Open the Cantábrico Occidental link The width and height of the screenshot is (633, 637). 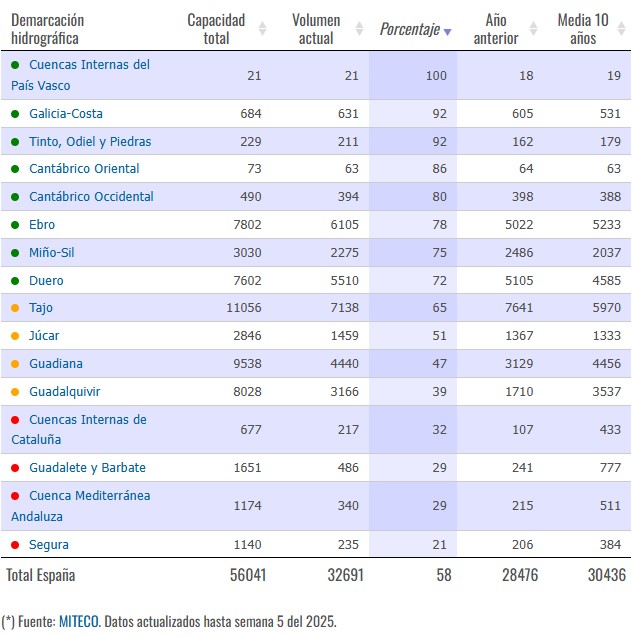point(91,197)
